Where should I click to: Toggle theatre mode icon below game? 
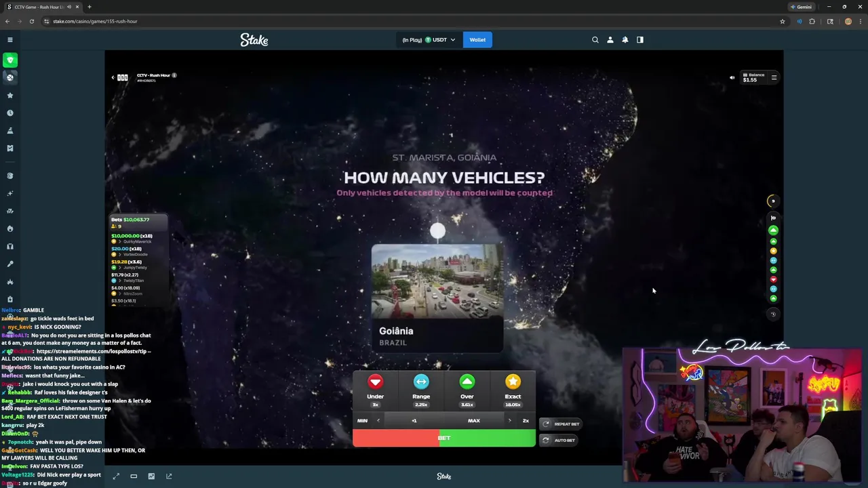[x=134, y=476]
